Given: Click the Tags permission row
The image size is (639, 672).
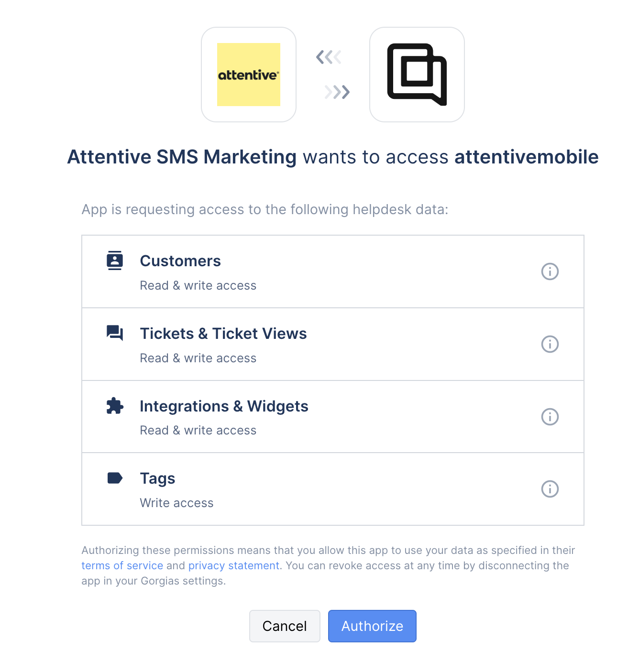Looking at the screenshot, I should tap(333, 489).
